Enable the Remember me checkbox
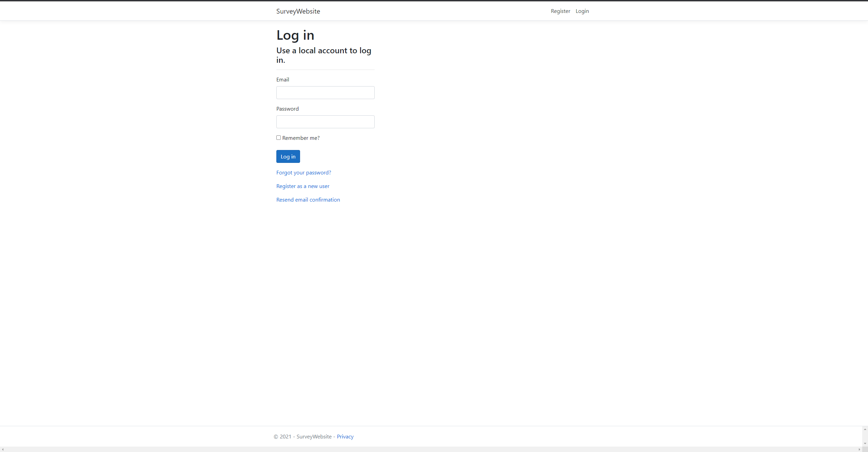 pos(278,137)
